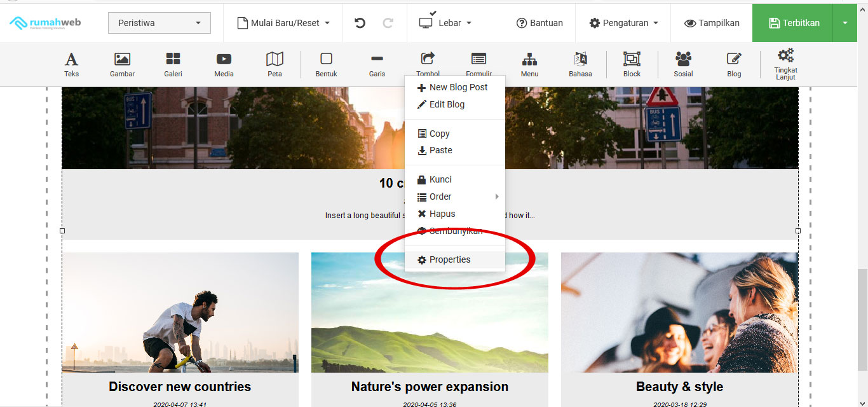Open Tingkat Lanjut advanced tools
This screenshot has height=407, width=868.
pos(785,64)
